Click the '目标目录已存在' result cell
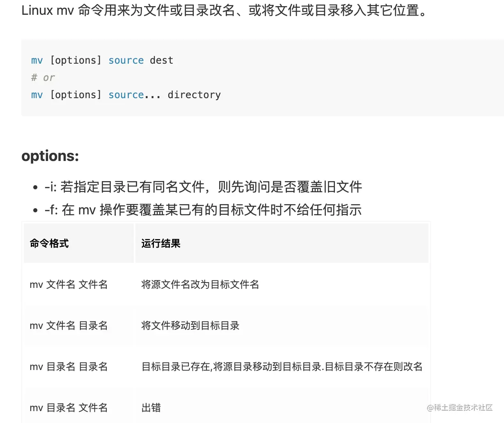This screenshot has height=423, width=504. pyautogui.click(x=282, y=367)
